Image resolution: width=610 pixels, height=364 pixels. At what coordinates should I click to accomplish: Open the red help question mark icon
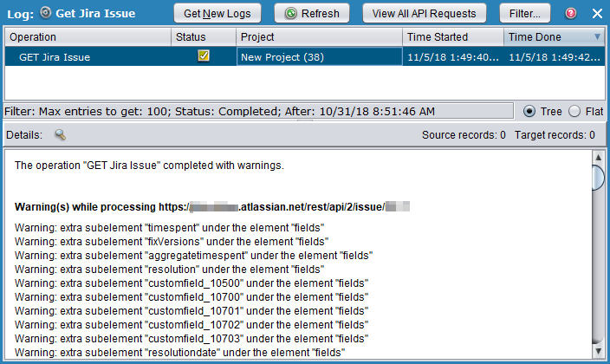(571, 13)
